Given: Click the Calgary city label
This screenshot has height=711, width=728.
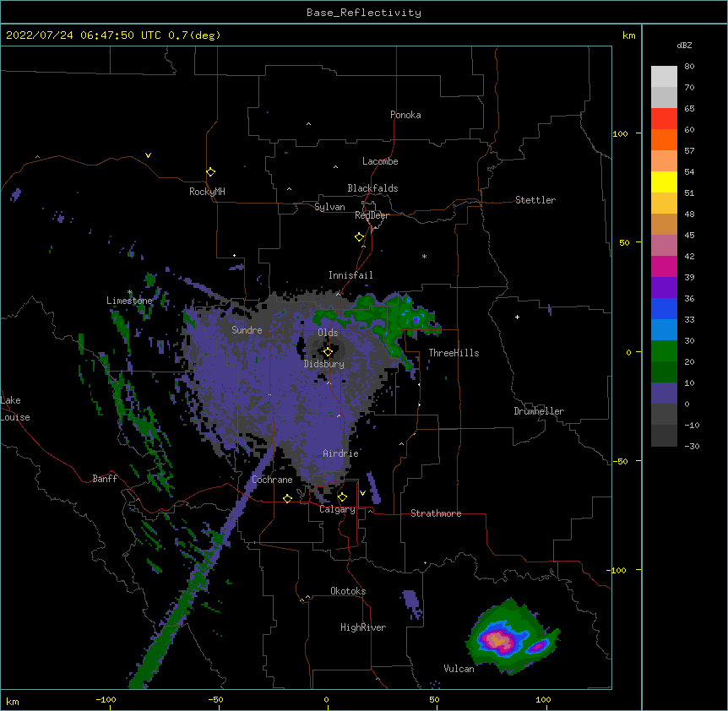Looking at the screenshot, I should coord(337,509).
